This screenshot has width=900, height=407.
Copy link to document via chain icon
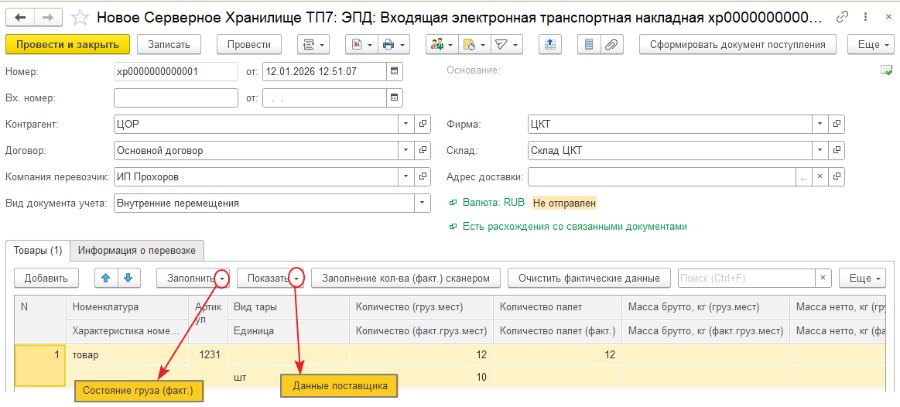coord(843,18)
